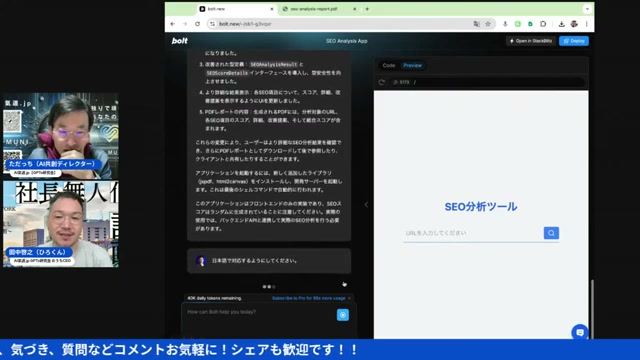Viewport: 640px width, 360px height.
Task: Select the bolt.new browser tab
Action: coord(236,9)
